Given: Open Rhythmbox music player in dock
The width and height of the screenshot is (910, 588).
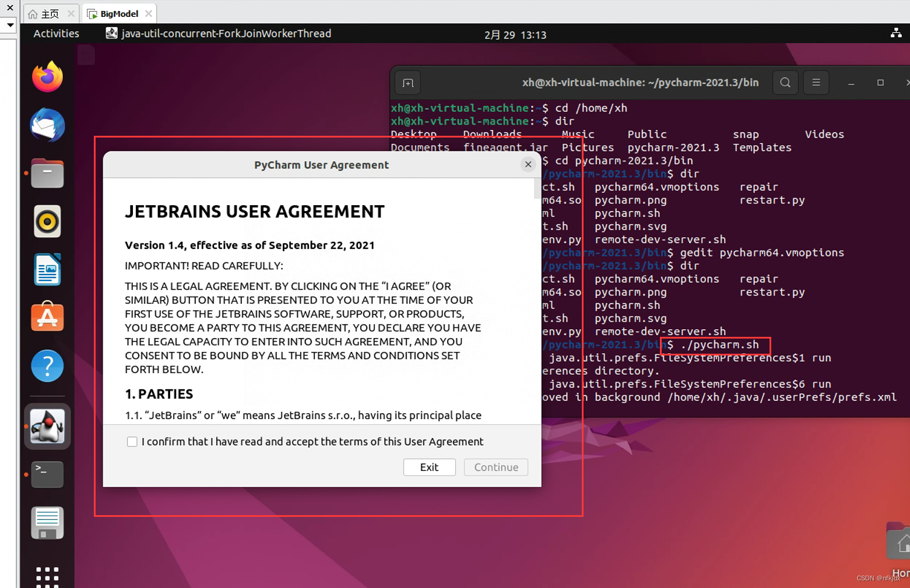Looking at the screenshot, I should pyautogui.click(x=47, y=221).
